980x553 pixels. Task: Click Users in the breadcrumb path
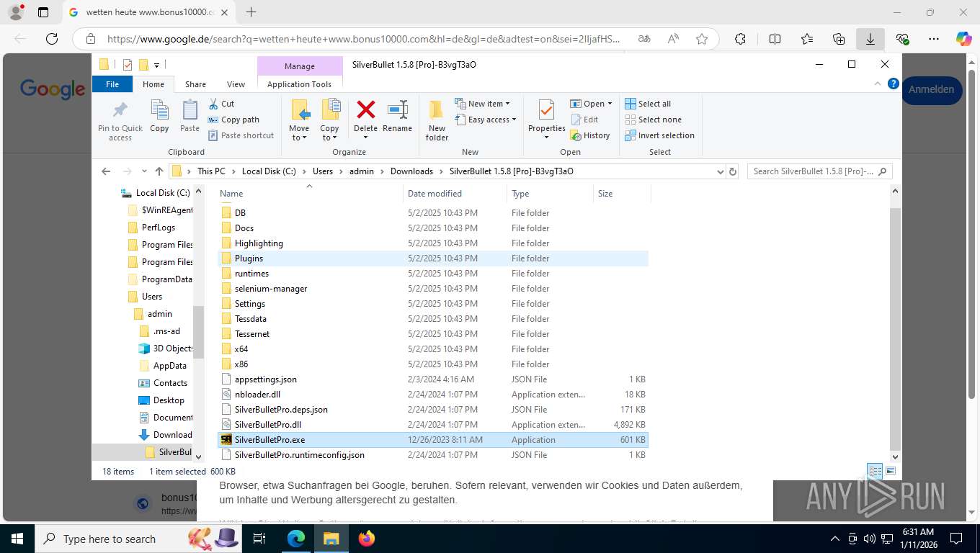[x=323, y=171]
